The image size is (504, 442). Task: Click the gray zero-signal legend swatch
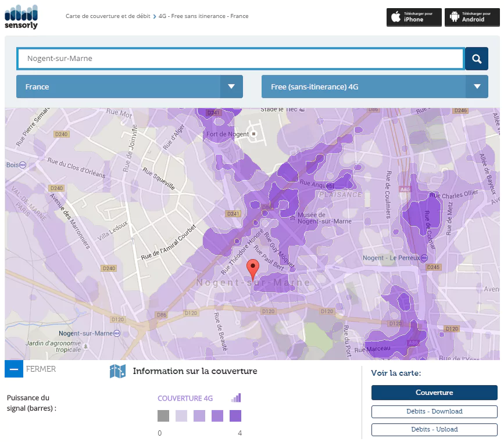tap(163, 416)
